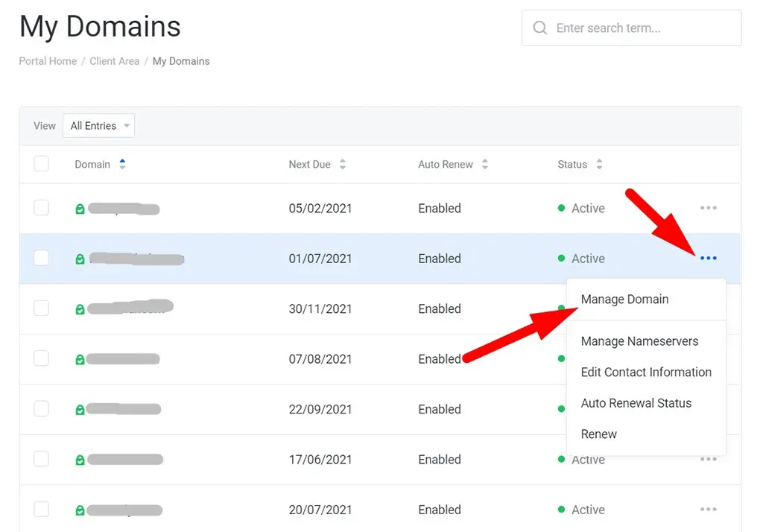Click Renew in the context menu
The width and height of the screenshot is (763, 532).
pos(598,434)
